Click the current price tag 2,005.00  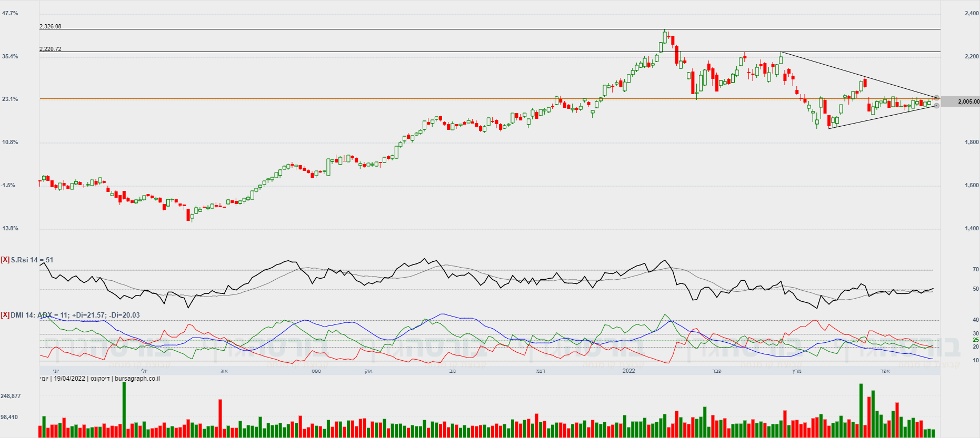pos(962,101)
